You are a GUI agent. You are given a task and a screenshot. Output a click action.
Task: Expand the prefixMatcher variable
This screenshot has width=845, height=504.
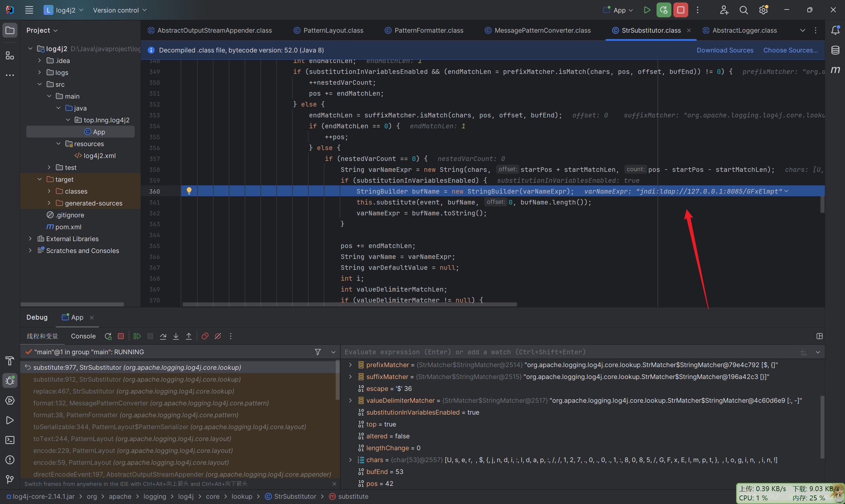click(350, 365)
